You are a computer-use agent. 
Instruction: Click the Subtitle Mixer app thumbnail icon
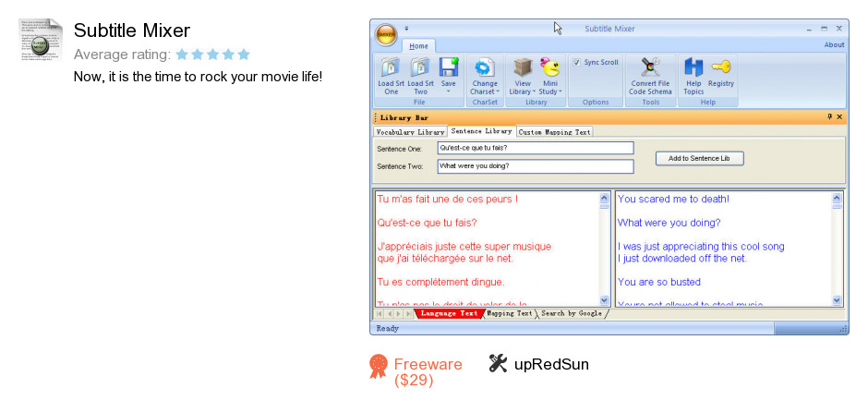(41, 40)
